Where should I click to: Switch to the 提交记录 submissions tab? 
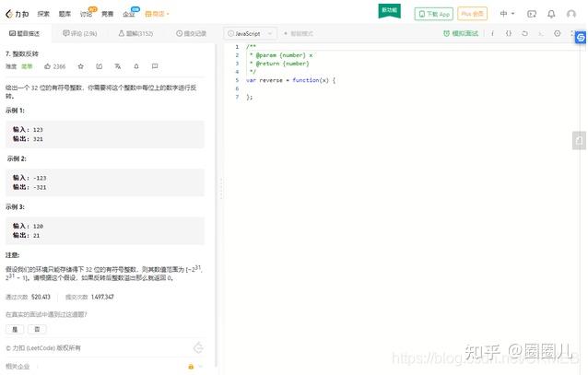coord(192,33)
